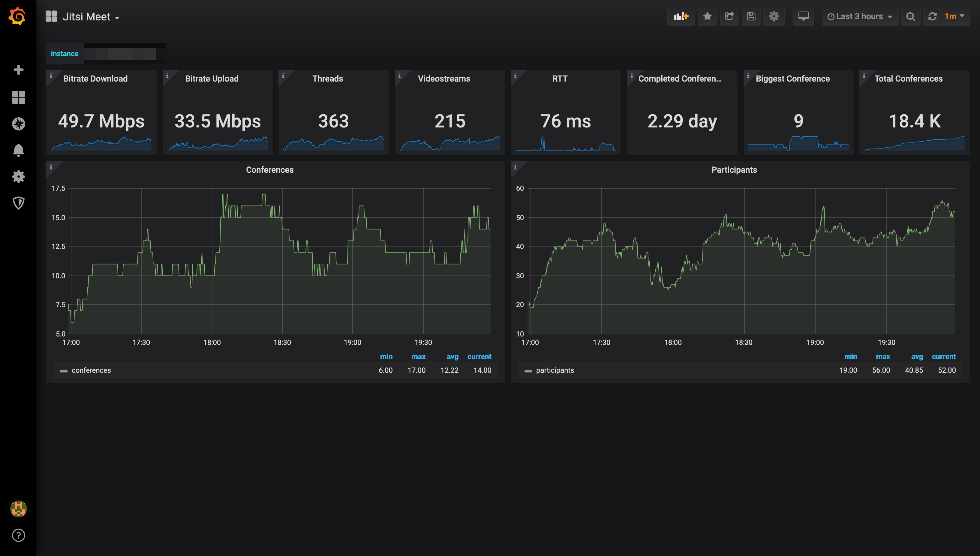
Task: Click the Jitsi Meet dashboard title
Action: (88, 16)
